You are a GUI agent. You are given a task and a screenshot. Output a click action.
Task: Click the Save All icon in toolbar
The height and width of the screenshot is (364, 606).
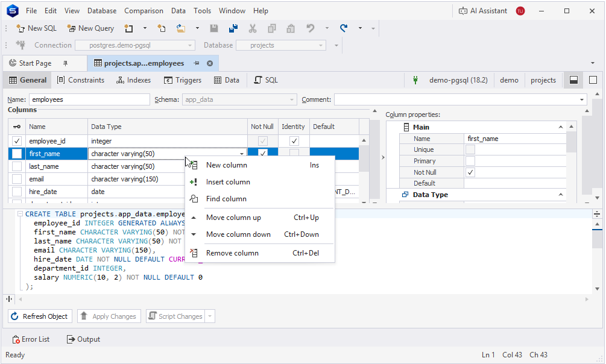pyautogui.click(x=233, y=28)
